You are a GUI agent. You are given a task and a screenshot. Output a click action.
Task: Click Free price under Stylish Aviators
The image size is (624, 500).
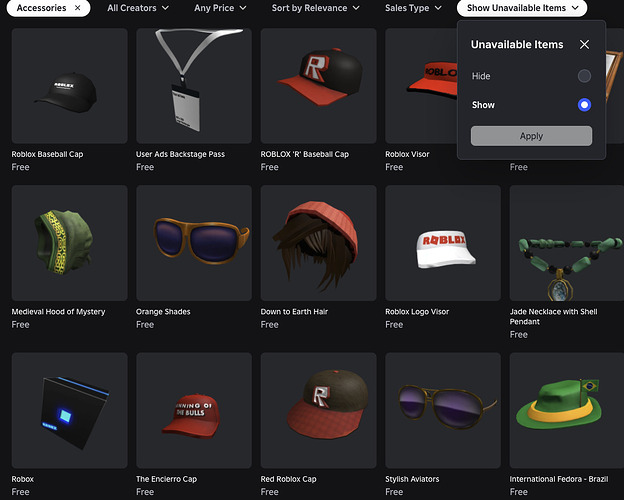[x=394, y=492]
